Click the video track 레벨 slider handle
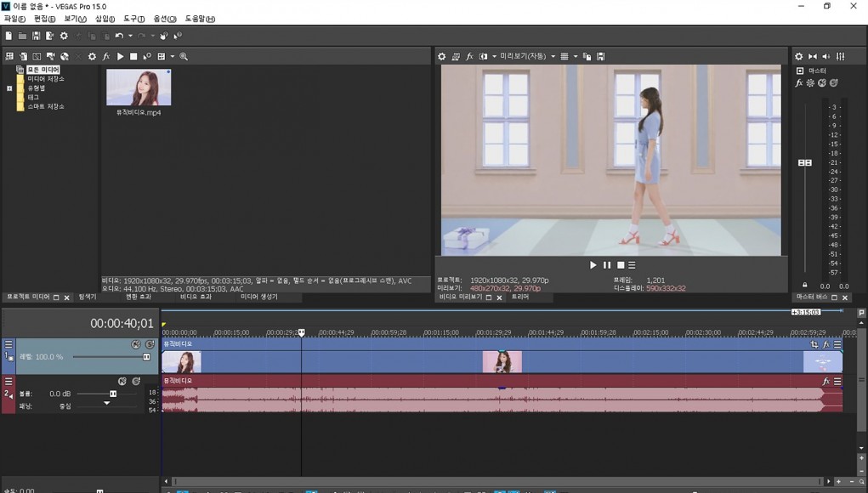This screenshot has height=493, width=868. click(147, 357)
